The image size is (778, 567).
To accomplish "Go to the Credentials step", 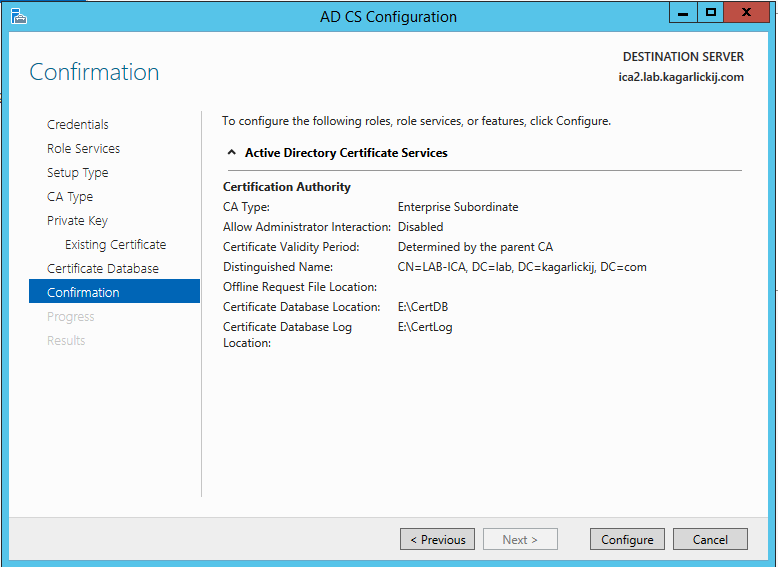I will 78,125.
